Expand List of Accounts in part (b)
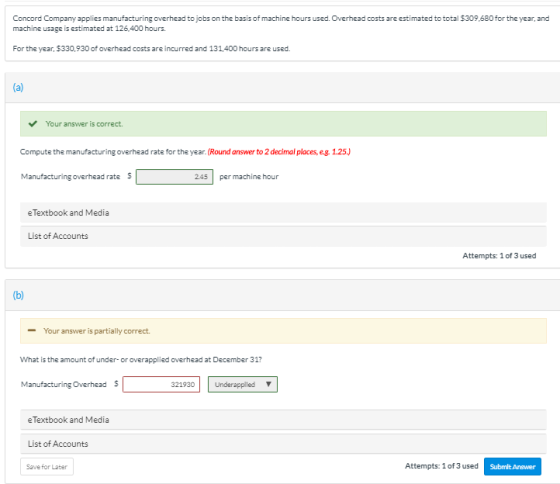This screenshot has height=484, width=560. pyautogui.click(x=283, y=444)
